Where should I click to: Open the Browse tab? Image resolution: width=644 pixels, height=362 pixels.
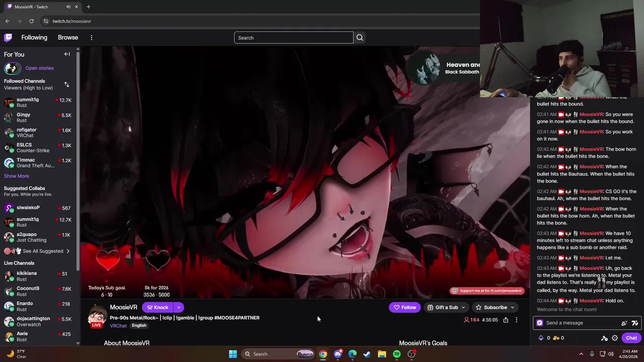pos(68,38)
